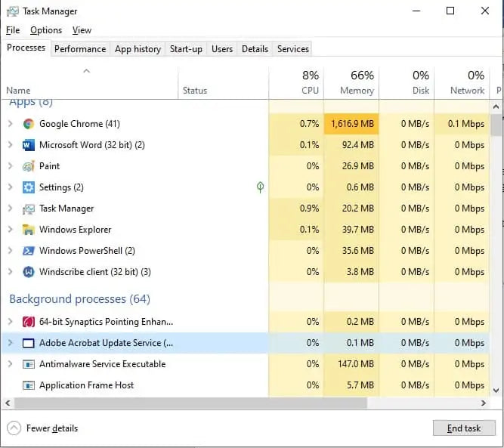Screen dimensions: 504x448
Task: Expand the Microsoft Word process group
Action: 10,145
